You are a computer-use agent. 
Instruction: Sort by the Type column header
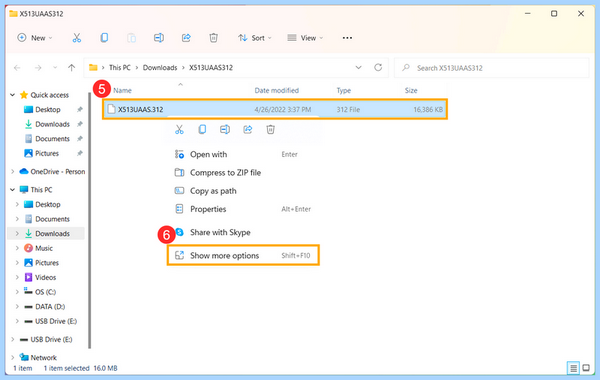click(344, 90)
